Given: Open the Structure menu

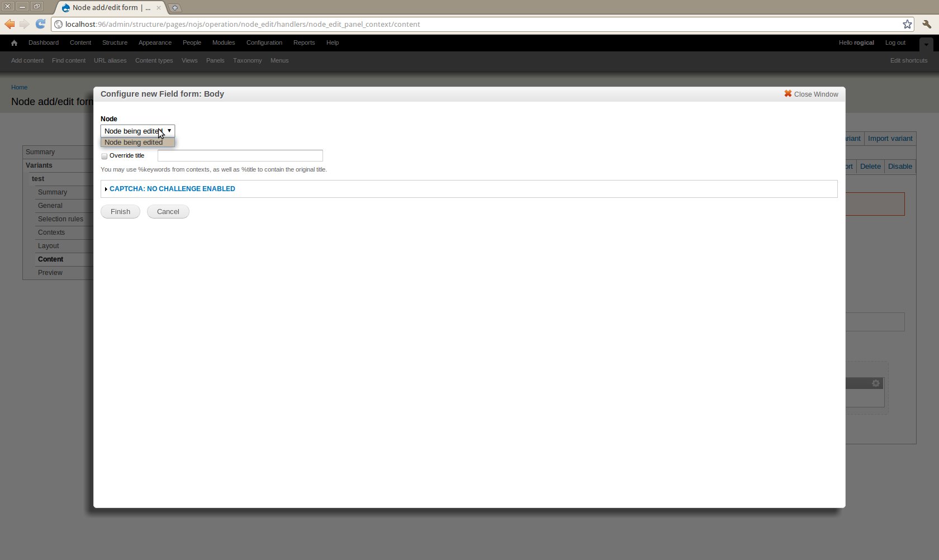Looking at the screenshot, I should pos(115,42).
